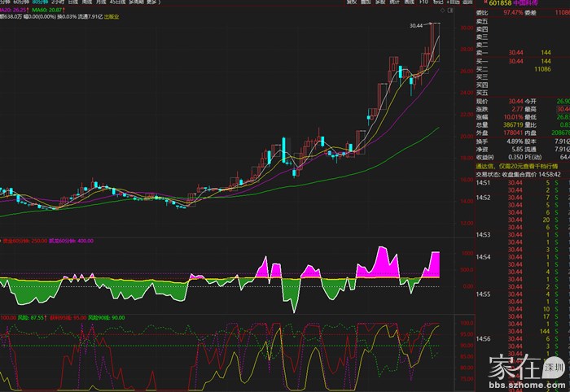Select the 周线 weekly period tab
Image resolution: width=570 pixels, height=392 pixels.
coord(87,3)
